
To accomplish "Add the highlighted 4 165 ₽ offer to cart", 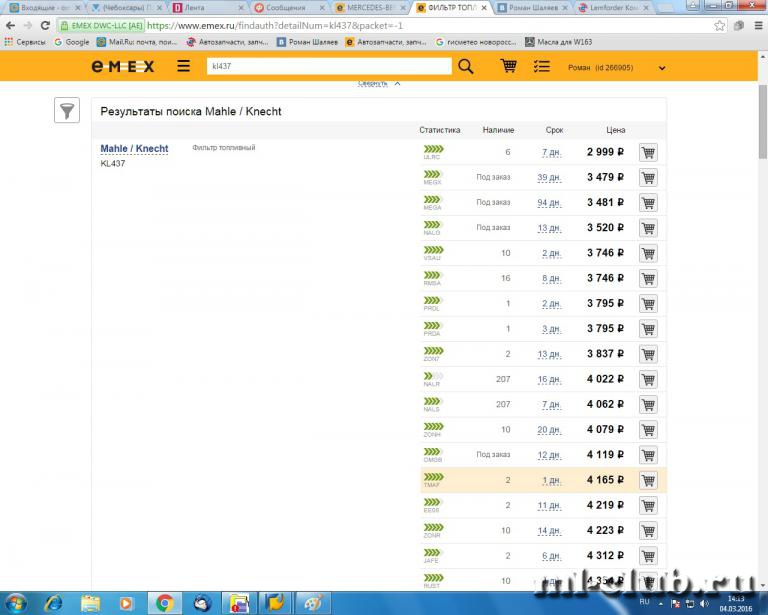I will (648, 480).
